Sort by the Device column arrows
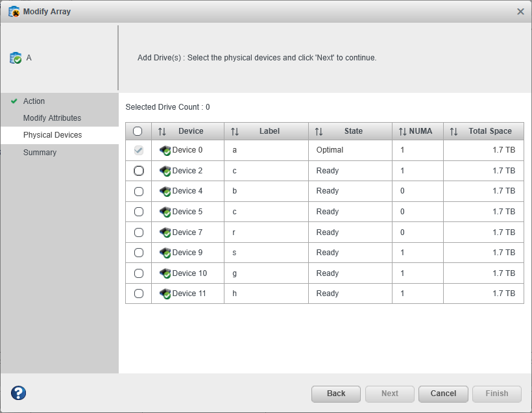 coord(162,131)
